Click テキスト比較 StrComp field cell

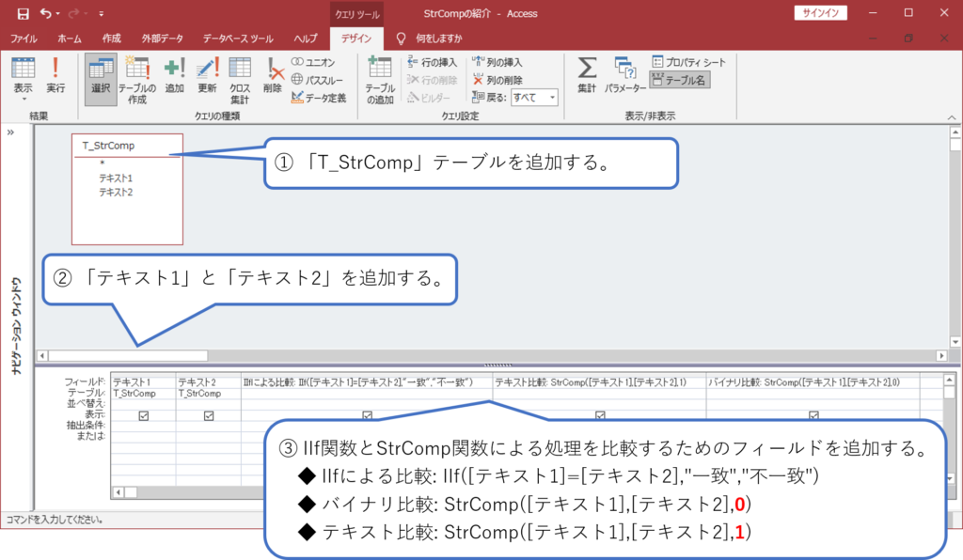[599, 382]
